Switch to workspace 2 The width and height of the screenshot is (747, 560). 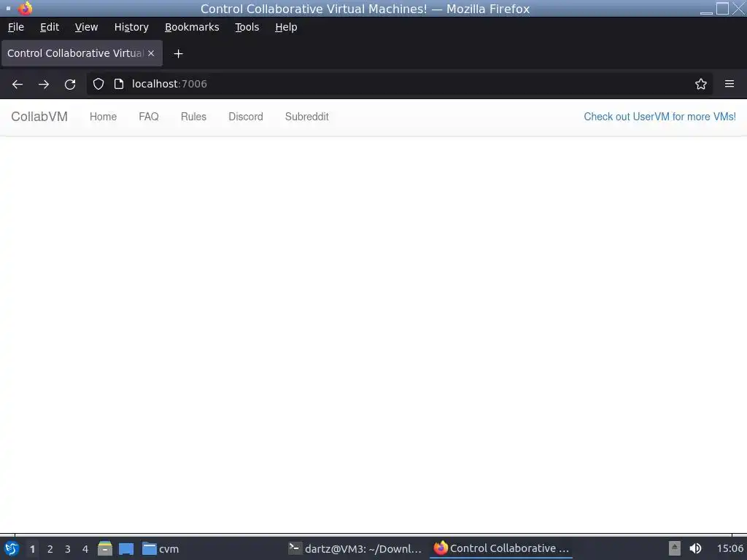50,549
